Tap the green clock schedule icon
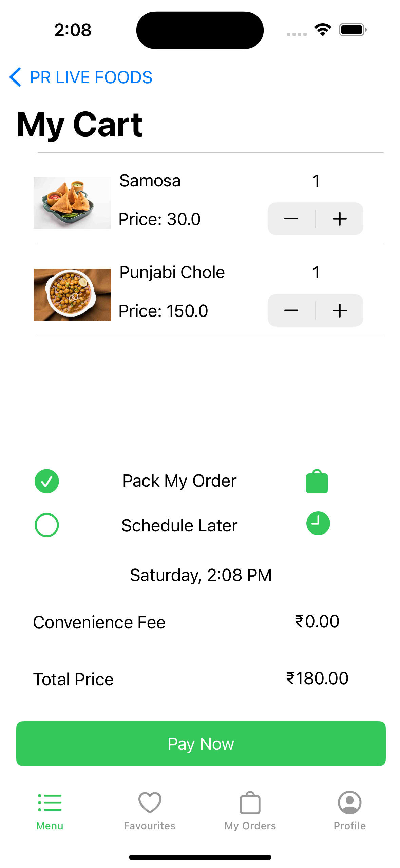 318,523
